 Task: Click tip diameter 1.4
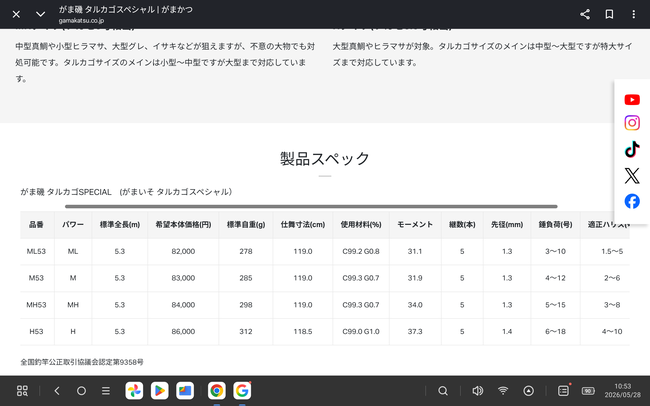(x=507, y=332)
